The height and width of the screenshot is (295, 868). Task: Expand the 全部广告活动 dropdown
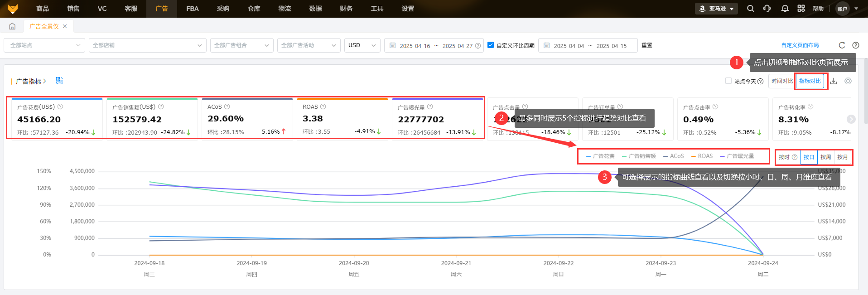[x=309, y=45]
